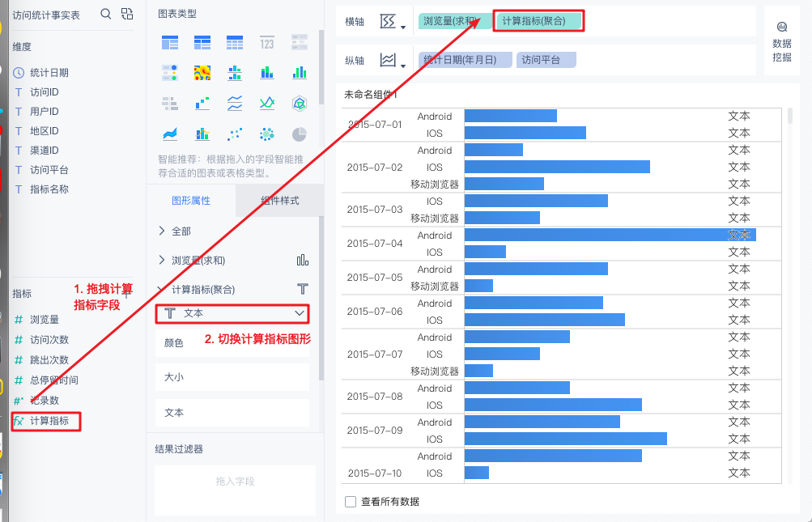Open the 计算指标(聚合) pill on 横轴
Viewport: 812px width, 522px height.
click(x=538, y=21)
